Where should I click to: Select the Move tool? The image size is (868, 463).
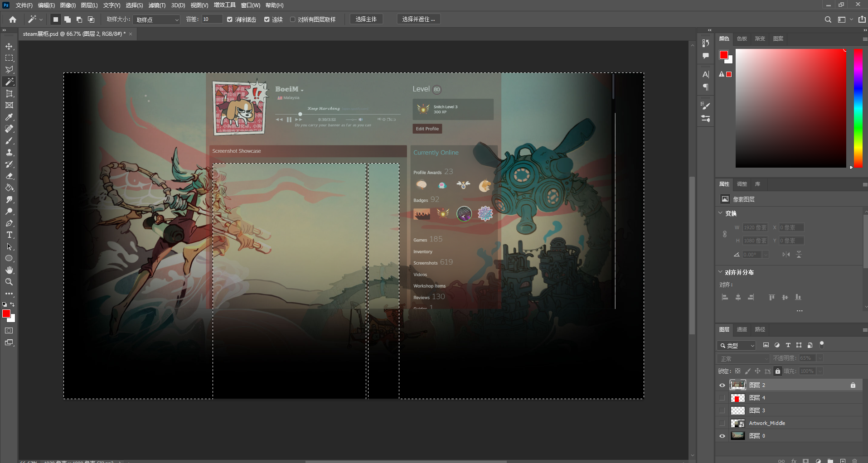pyautogui.click(x=9, y=47)
